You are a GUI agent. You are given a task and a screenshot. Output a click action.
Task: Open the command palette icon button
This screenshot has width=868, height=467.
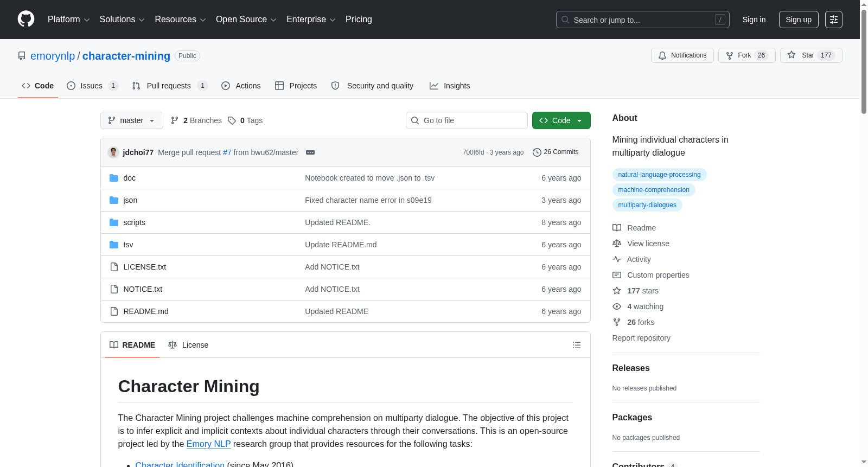(x=834, y=20)
